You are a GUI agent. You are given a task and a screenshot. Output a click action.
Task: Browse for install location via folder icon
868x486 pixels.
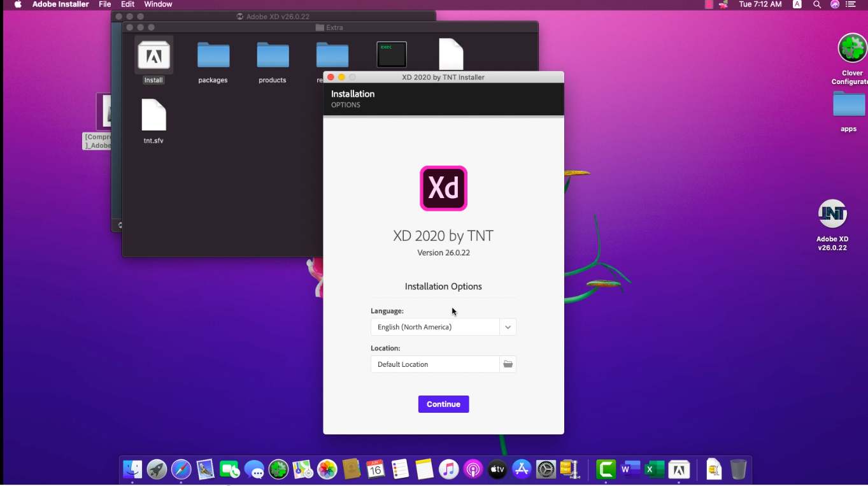(508, 364)
